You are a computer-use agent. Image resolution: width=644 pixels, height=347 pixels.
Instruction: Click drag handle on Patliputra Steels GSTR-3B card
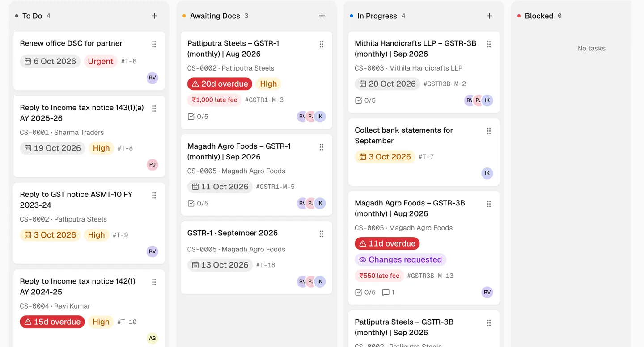pos(489,323)
